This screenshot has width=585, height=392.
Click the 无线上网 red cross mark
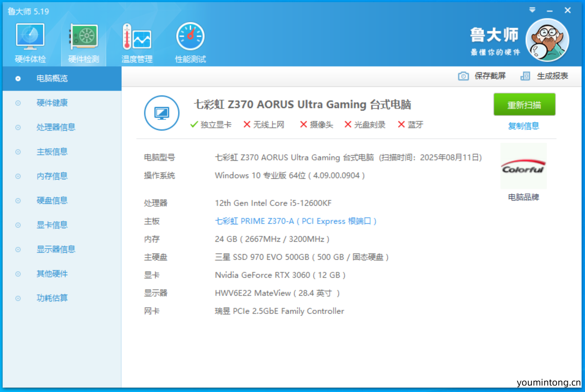247,125
